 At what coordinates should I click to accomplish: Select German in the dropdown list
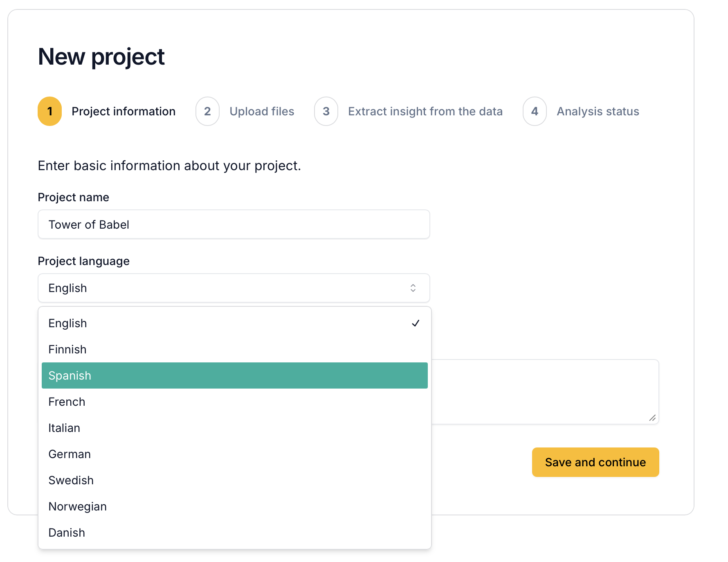click(164, 454)
